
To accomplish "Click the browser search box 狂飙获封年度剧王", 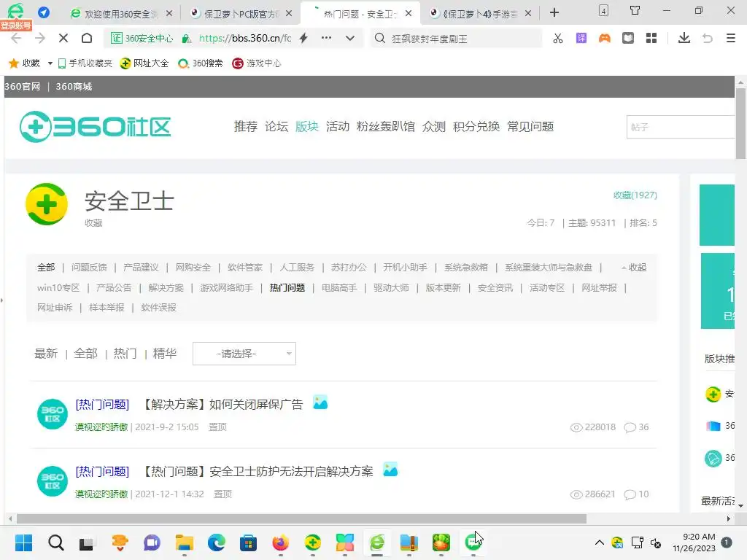I will [x=457, y=39].
